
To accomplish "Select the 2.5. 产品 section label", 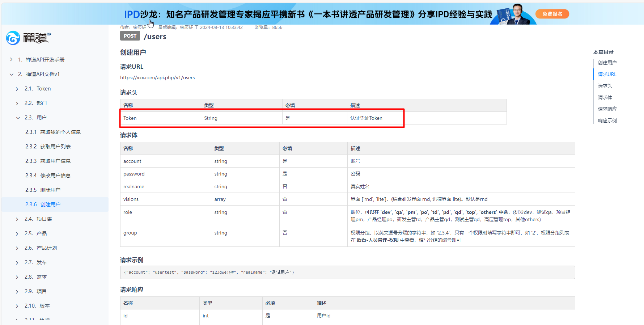I will (x=35, y=233).
